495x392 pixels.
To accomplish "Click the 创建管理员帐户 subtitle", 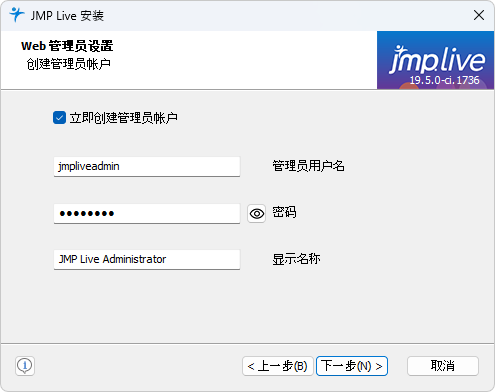I will click(69, 64).
